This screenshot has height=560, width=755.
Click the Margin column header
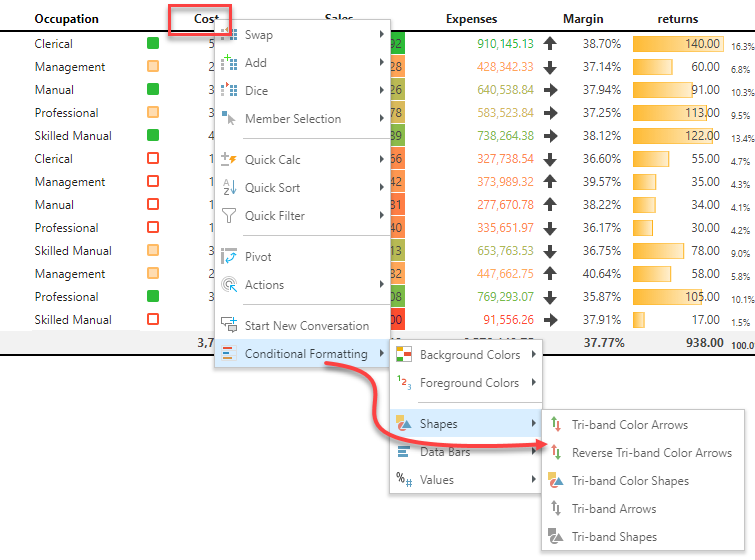(x=583, y=19)
